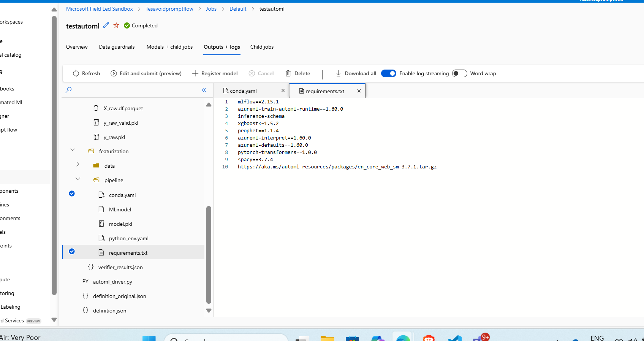The height and width of the screenshot is (341, 644).
Task: Click Register model in toolbar
Action: pyautogui.click(x=215, y=73)
